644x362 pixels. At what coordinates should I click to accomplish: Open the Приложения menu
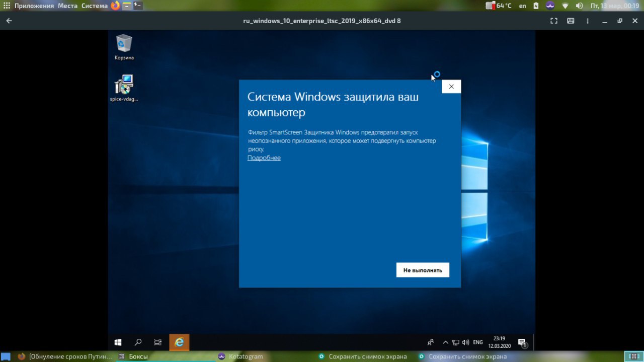point(34,6)
